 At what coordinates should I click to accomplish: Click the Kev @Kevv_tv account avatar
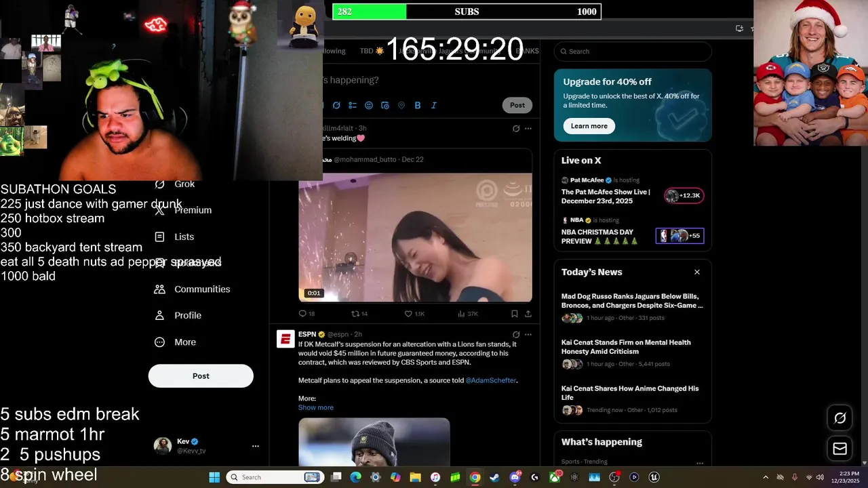click(163, 445)
